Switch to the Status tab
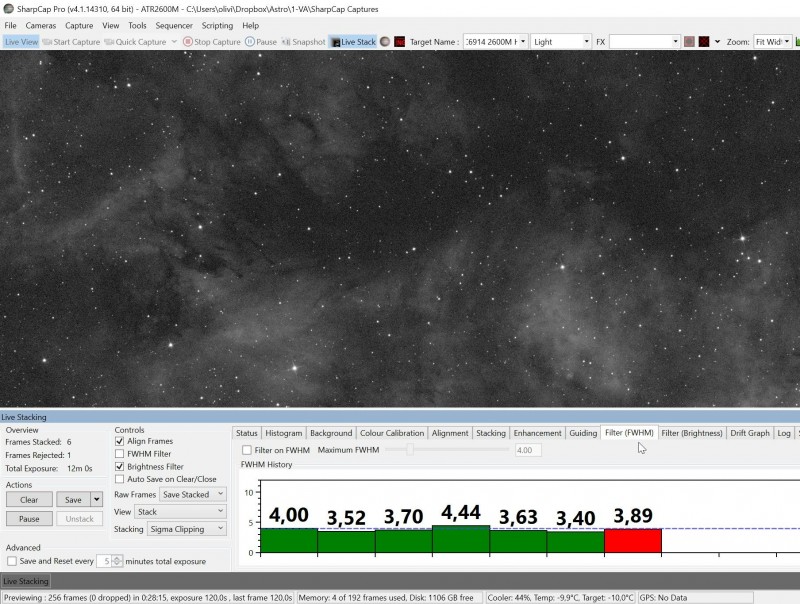This screenshot has height=604, width=800. 246,433
